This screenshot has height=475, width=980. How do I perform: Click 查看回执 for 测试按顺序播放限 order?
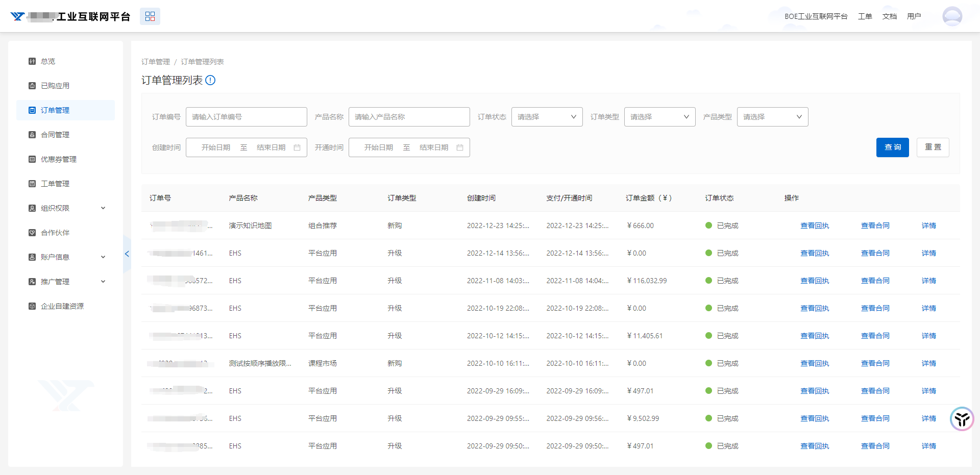815,363
